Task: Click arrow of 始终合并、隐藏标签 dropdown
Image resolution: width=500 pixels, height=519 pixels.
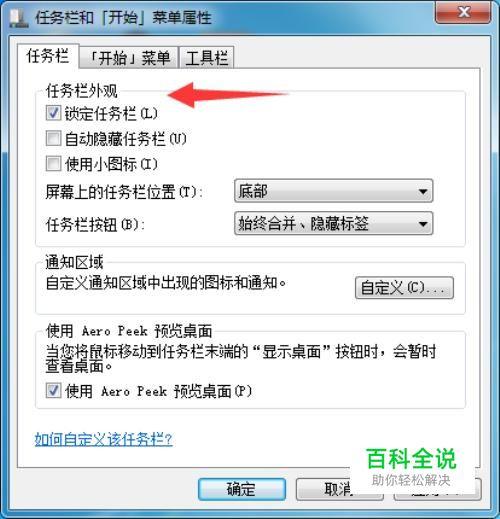Action: point(423,224)
